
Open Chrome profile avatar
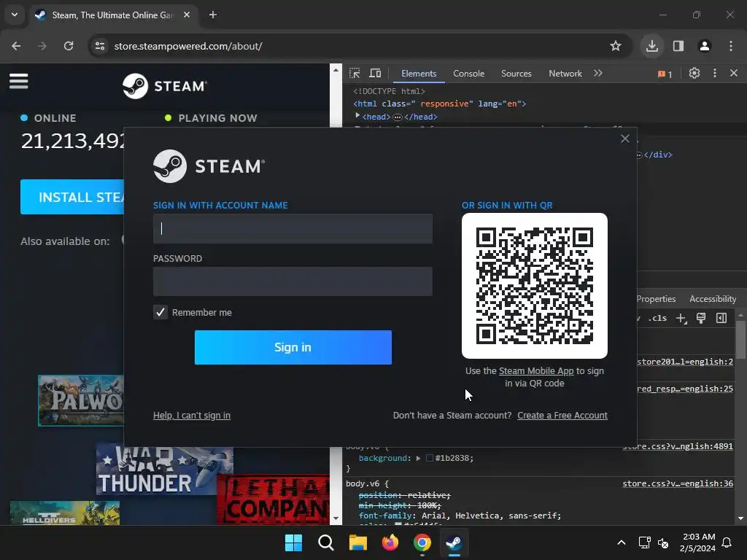coord(704,46)
